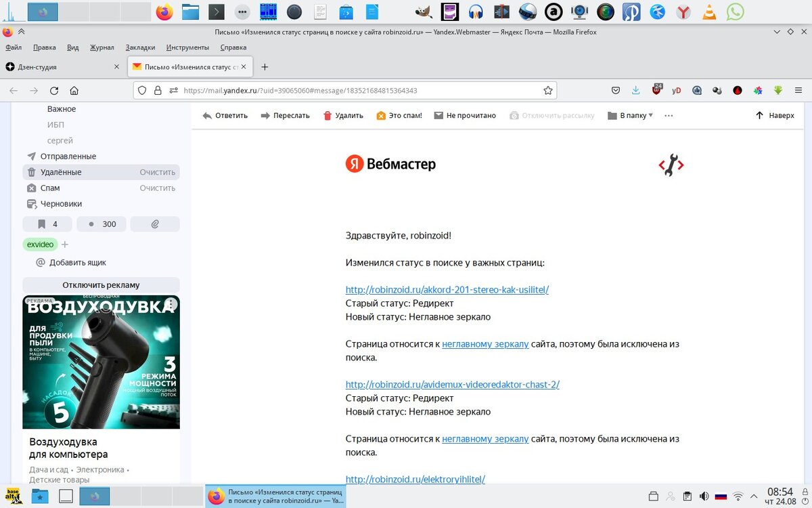Select the Письмо «Изменился статус» tab

point(191,67)
